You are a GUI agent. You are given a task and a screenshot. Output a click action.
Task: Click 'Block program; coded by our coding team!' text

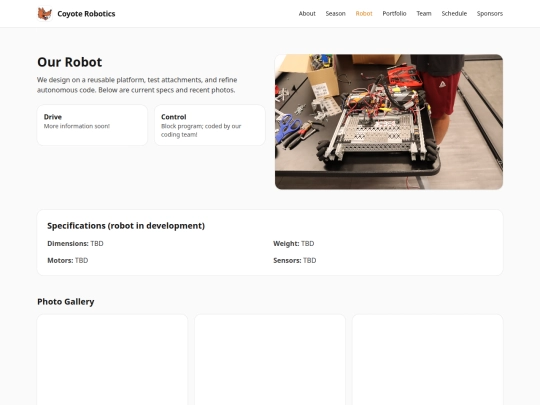(201, 130)
